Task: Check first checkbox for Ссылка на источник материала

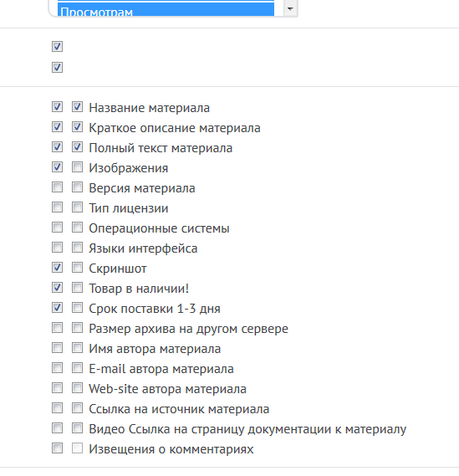Action: 57,408
